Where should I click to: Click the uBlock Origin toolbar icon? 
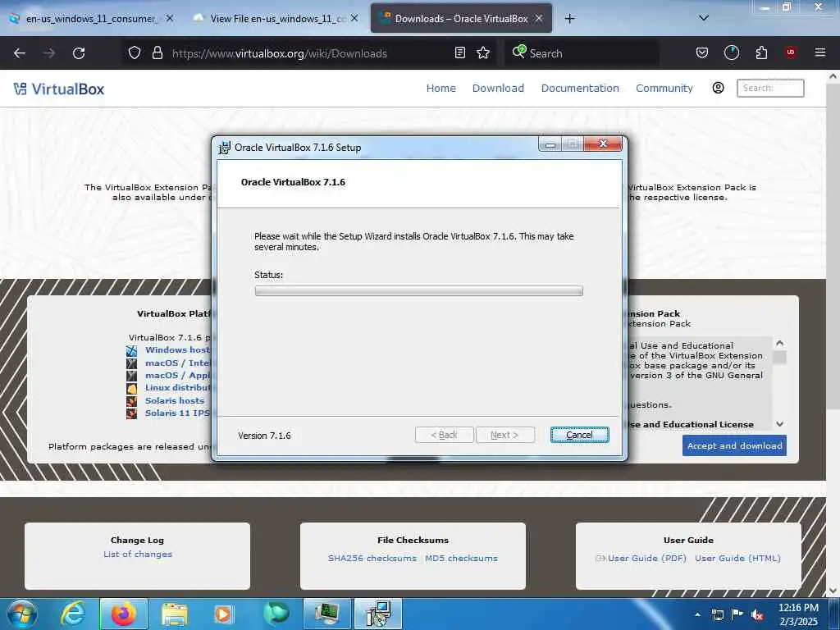coord(791,52)
